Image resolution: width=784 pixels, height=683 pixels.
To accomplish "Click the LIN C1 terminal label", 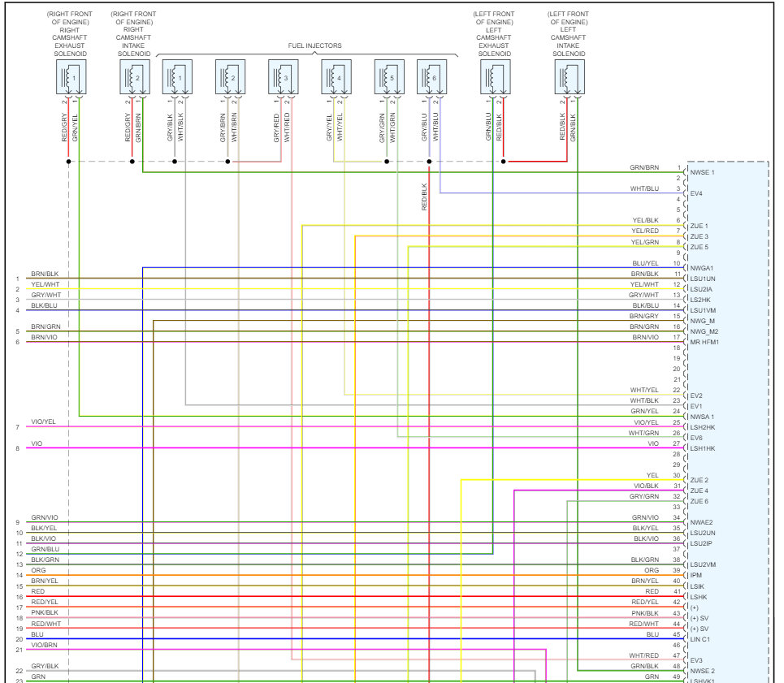I will point(700,639).
